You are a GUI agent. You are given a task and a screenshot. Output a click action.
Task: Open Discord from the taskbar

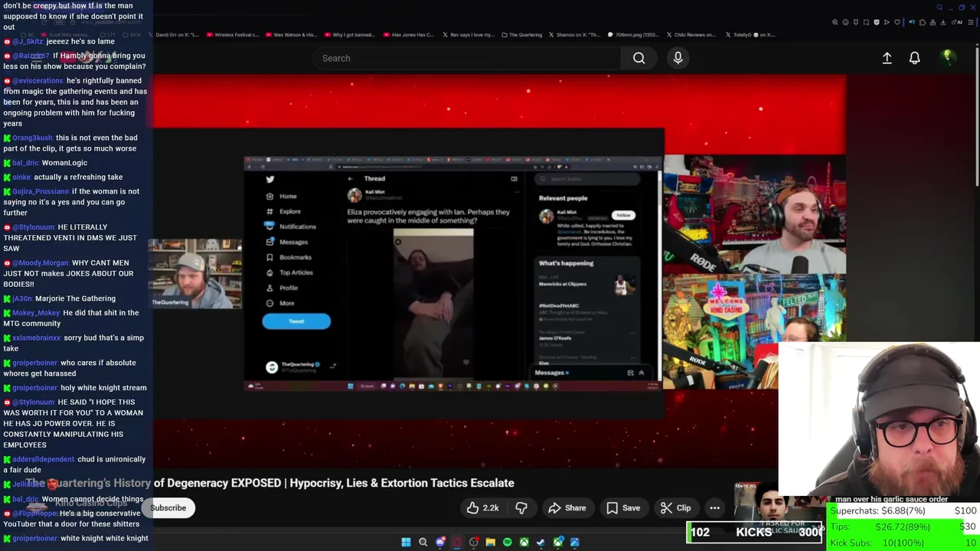(440, 543)
